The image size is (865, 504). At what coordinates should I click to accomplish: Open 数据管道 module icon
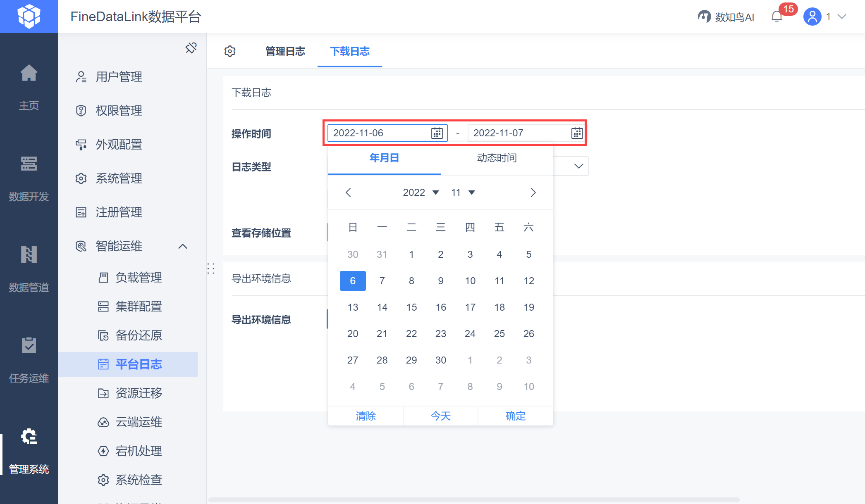(x=29, y=254)
